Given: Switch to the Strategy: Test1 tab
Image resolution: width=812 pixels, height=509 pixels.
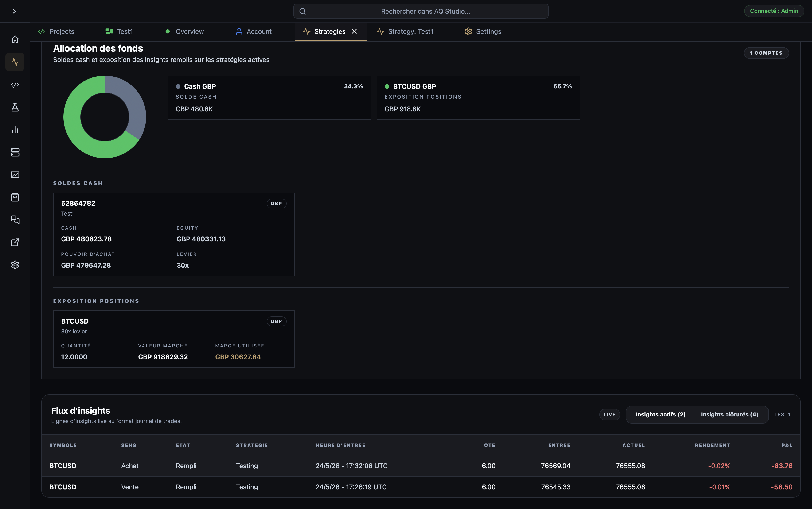Looking at the screenshot, I should tap(405, 31).
